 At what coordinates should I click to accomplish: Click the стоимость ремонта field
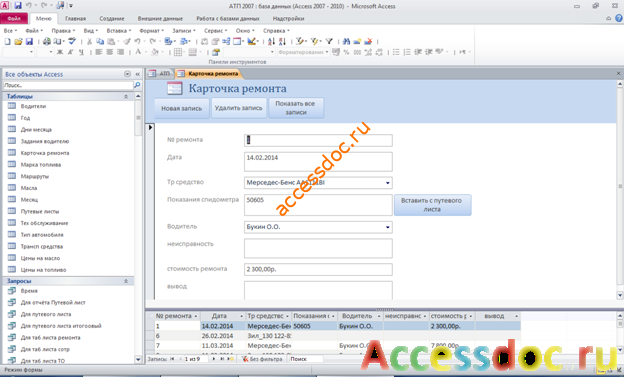tap(318, 270)
